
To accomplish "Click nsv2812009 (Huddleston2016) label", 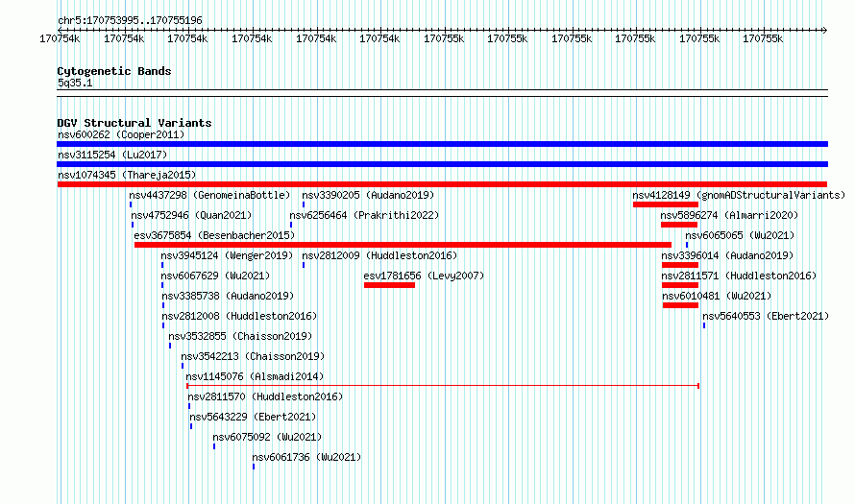I will (379, 255).
